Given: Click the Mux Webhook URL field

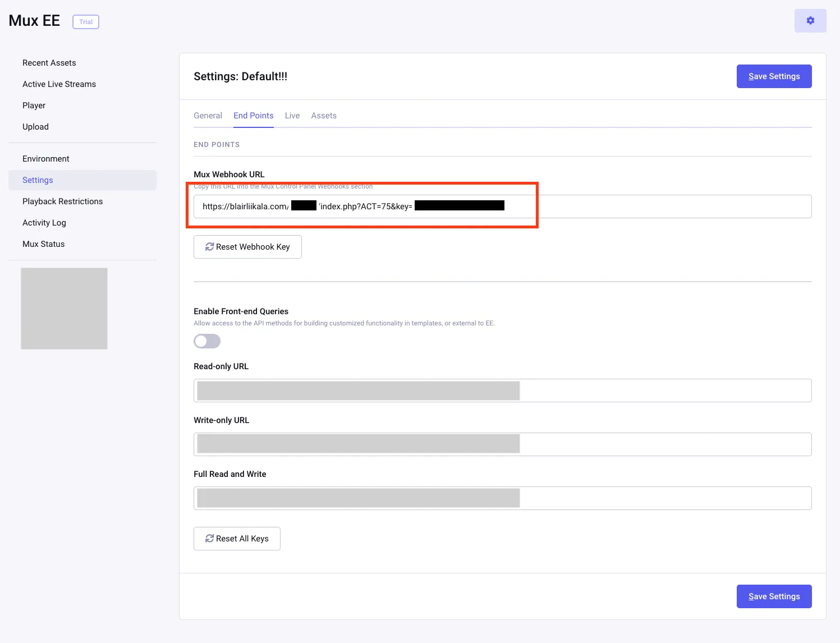Looking at the screenshot, I should (x=503, y=206).
